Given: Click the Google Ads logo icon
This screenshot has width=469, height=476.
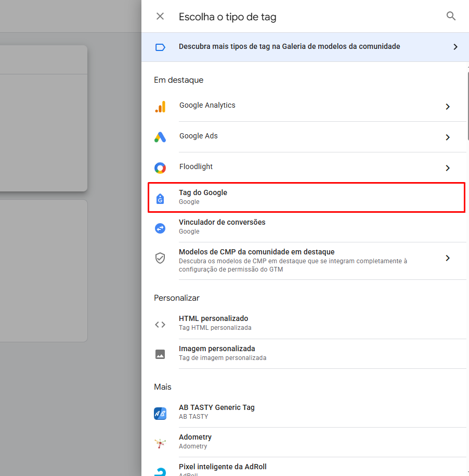Looking at the screenshot, I should click(160, 137).
